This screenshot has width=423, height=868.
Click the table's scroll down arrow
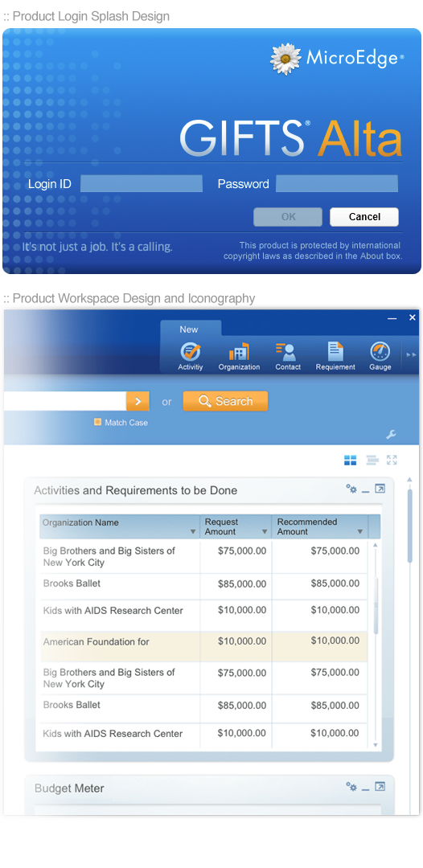pos(376,745)
